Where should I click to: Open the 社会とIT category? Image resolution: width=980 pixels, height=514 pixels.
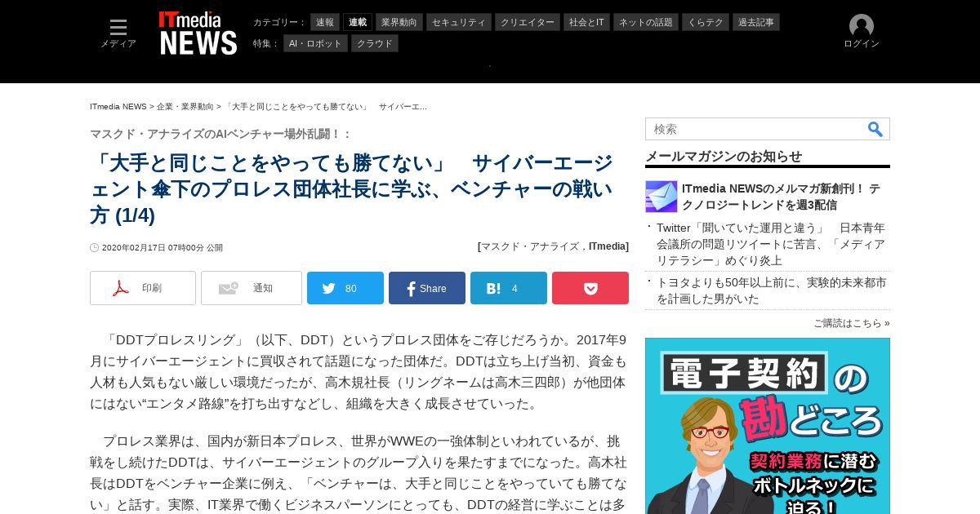pyautogui.click(x=586, y=22)
